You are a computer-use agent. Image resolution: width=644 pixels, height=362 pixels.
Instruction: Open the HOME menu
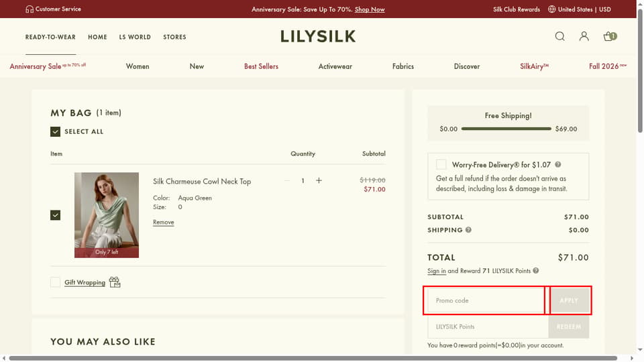[x=97, y=37]
